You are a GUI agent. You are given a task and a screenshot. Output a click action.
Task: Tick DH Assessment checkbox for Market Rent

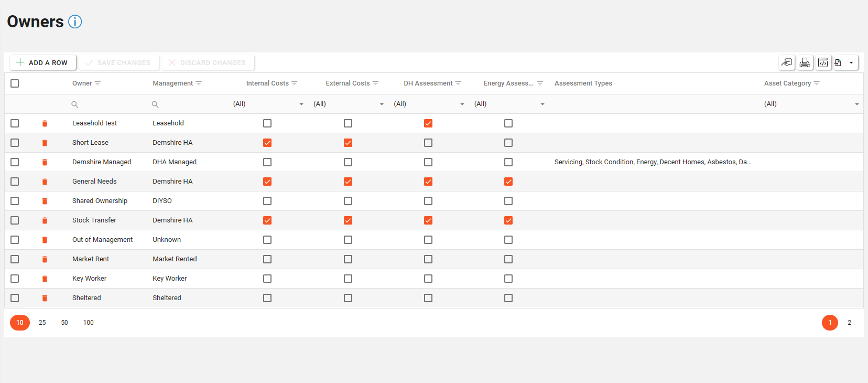[428, 259]
